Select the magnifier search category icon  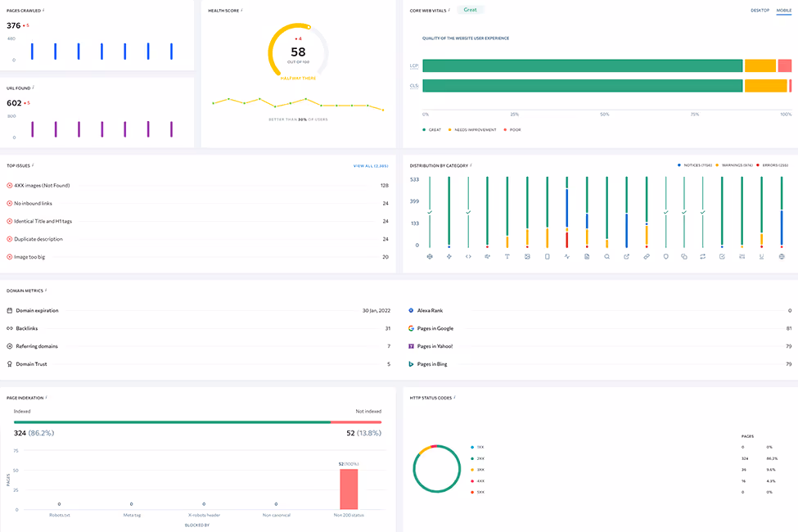click(x=606, y=256)
